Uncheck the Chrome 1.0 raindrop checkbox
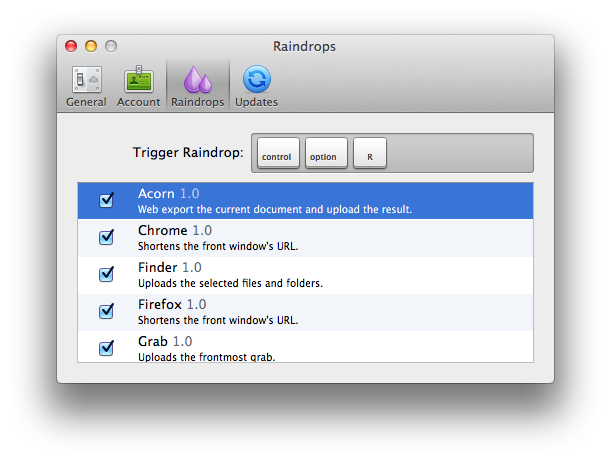 (106, 237)
